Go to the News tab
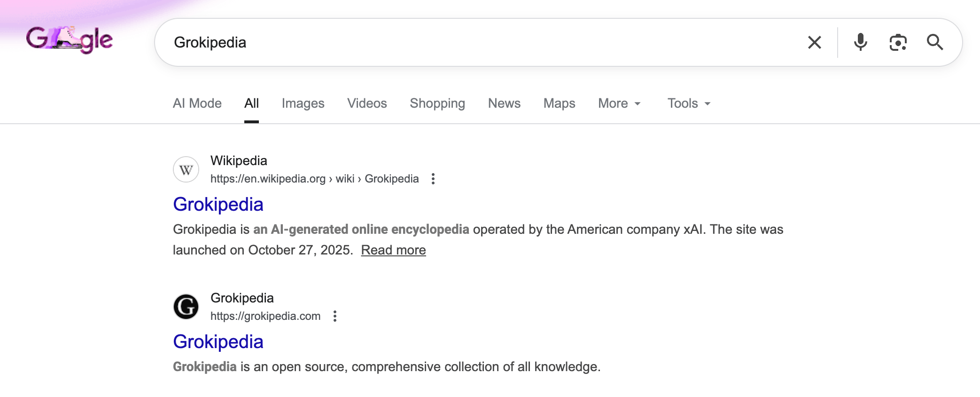Image resolution: width=980 pixels, height=397 pixels. pos(504,103)
